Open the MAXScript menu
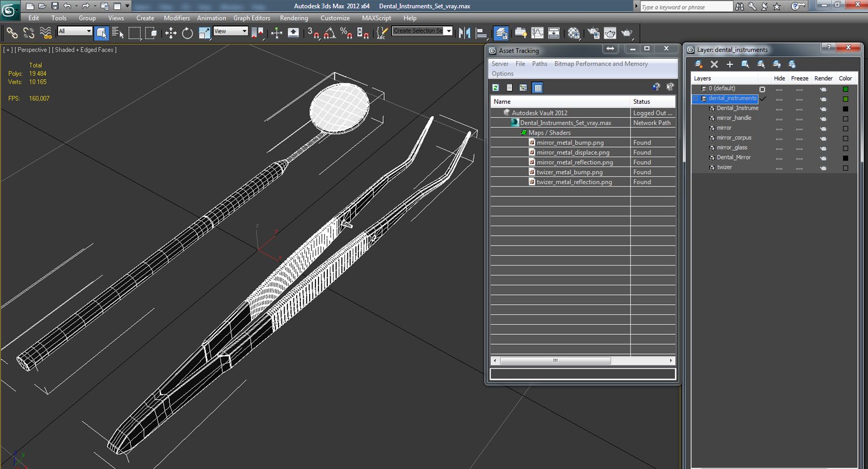The width and height of the screenshot is (868, 469). [x=376, y=18]
